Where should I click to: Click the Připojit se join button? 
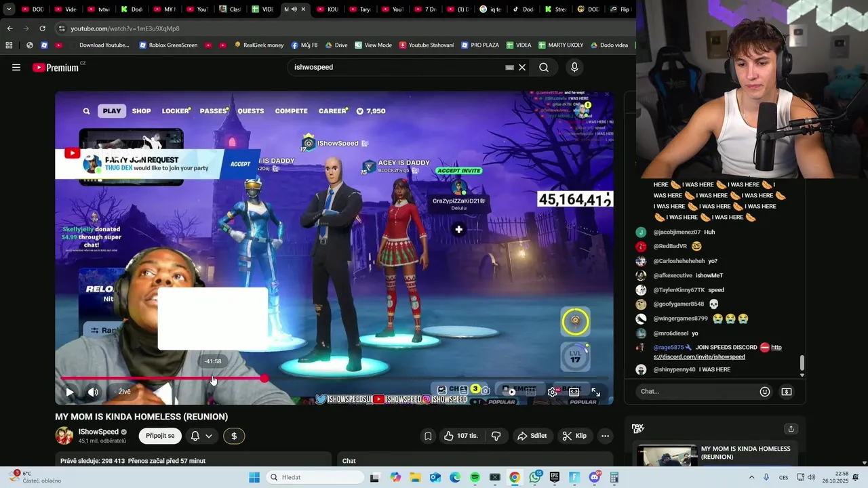pos(160,436)
